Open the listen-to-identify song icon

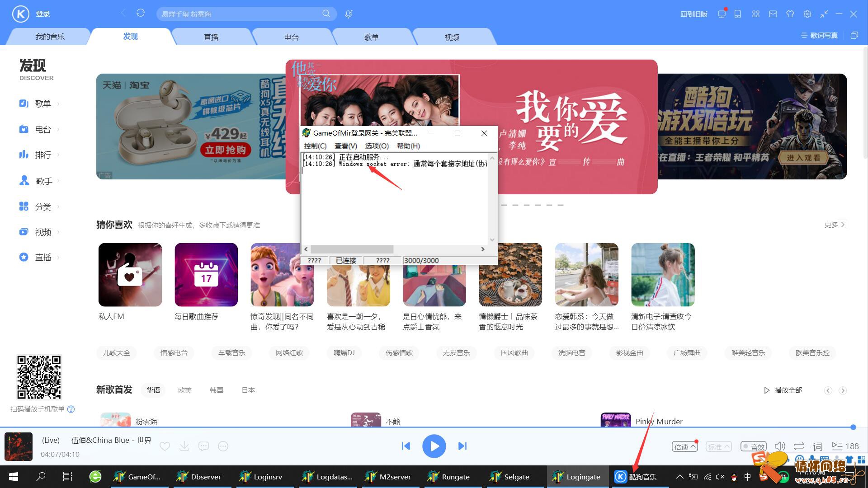[349, 14]
